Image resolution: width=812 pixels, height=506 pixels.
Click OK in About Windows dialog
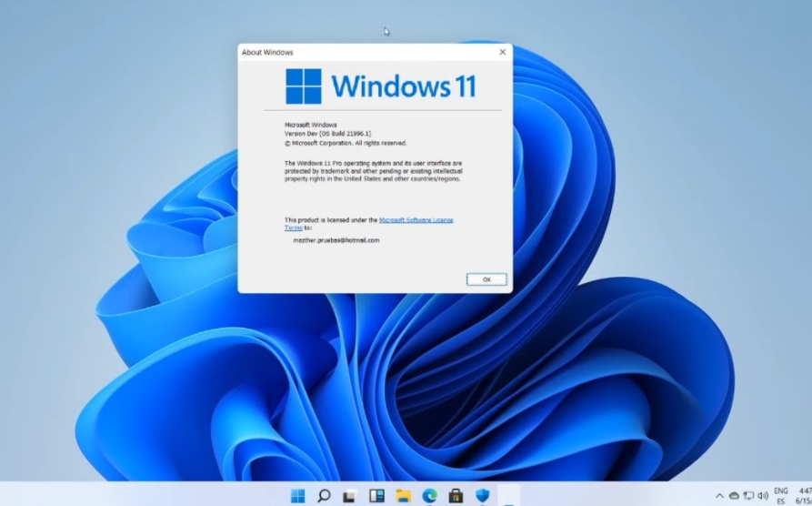[486, 279]
